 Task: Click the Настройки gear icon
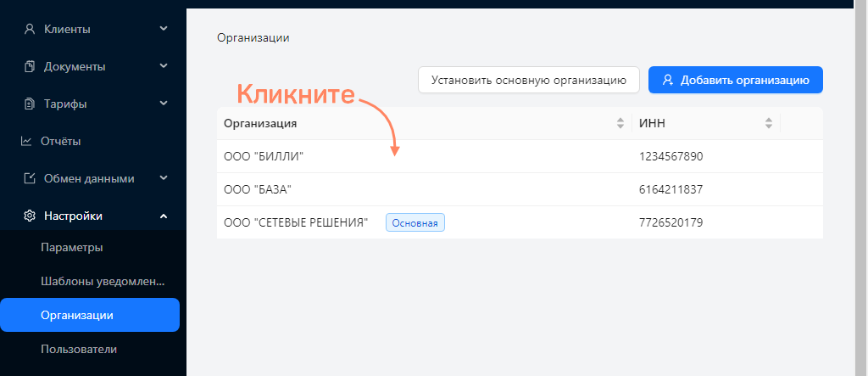pyautogui.click(x=30, y=216)
